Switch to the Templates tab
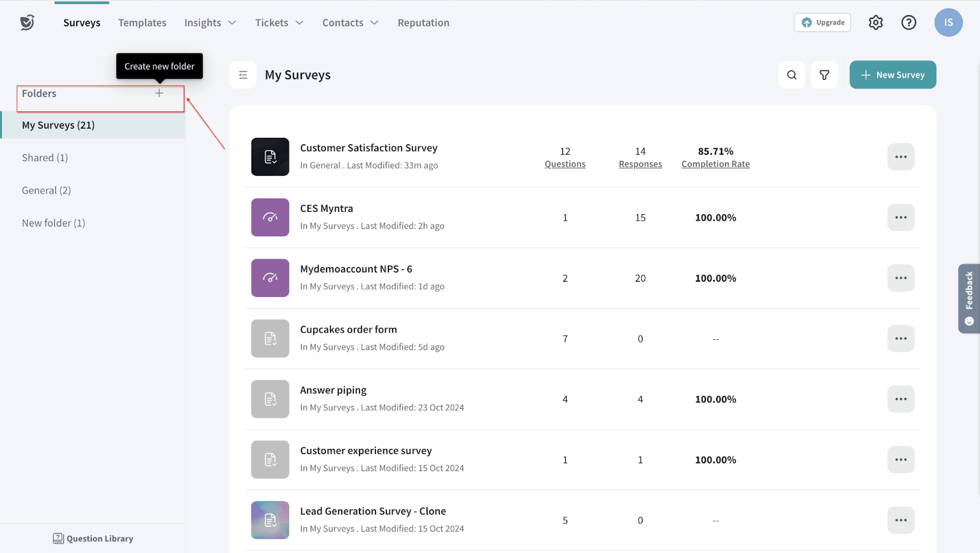 (142, 23)
